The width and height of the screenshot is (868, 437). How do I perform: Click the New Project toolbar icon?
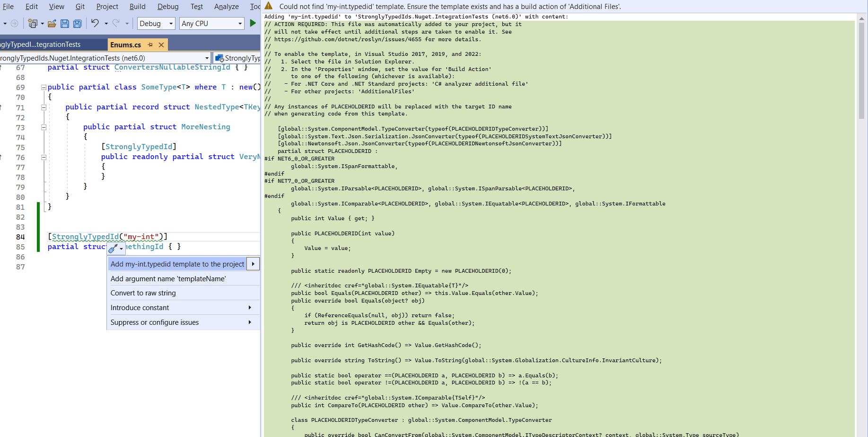pos(32,23)
